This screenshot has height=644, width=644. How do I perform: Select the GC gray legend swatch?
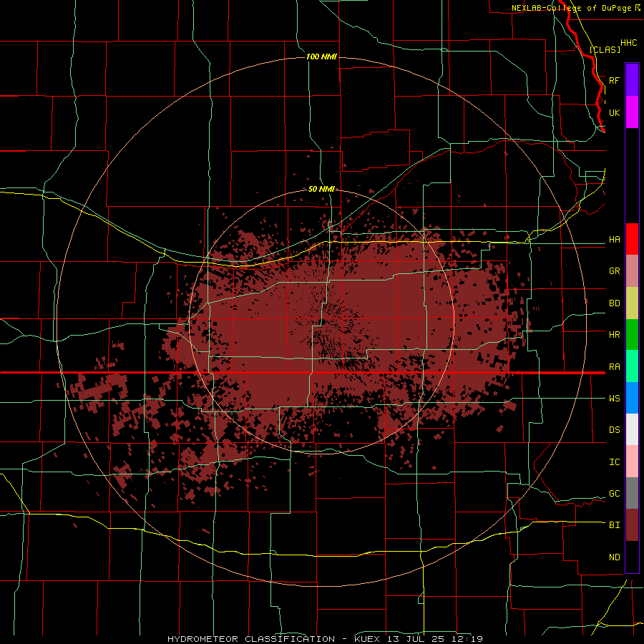[632, 493]
